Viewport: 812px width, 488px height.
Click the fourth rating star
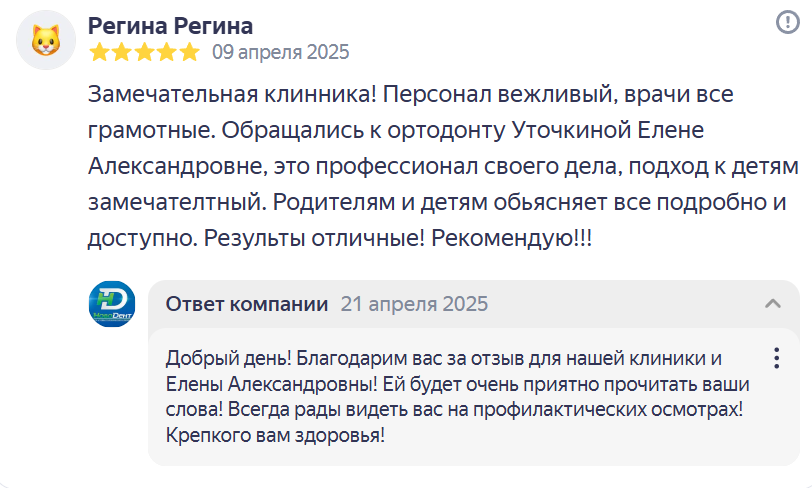click(167, 51)
